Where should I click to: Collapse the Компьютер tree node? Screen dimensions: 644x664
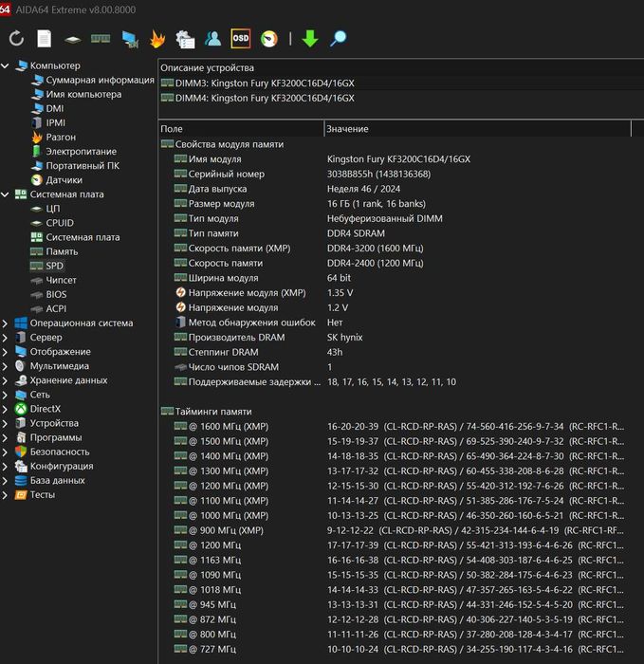(x=5, y=65)
